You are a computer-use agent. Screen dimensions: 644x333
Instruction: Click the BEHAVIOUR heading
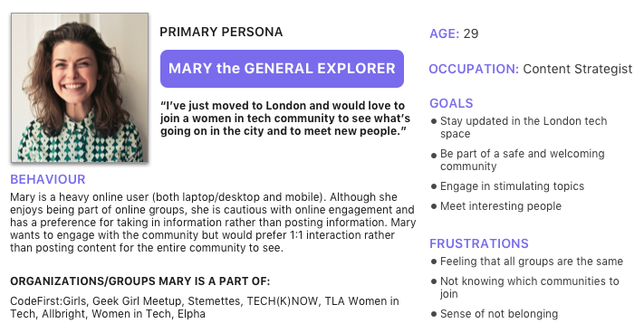tap(48, 179)
